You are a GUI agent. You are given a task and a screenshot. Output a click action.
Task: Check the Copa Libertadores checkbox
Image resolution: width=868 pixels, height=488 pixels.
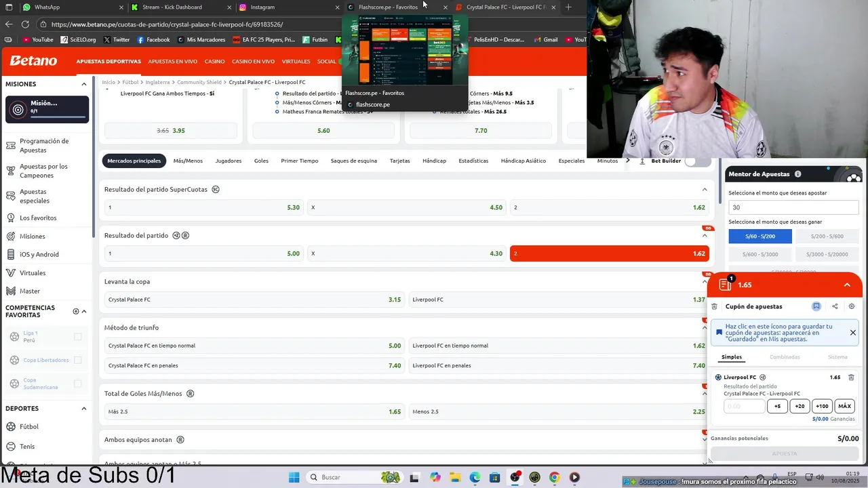click(x=77, y=360)
